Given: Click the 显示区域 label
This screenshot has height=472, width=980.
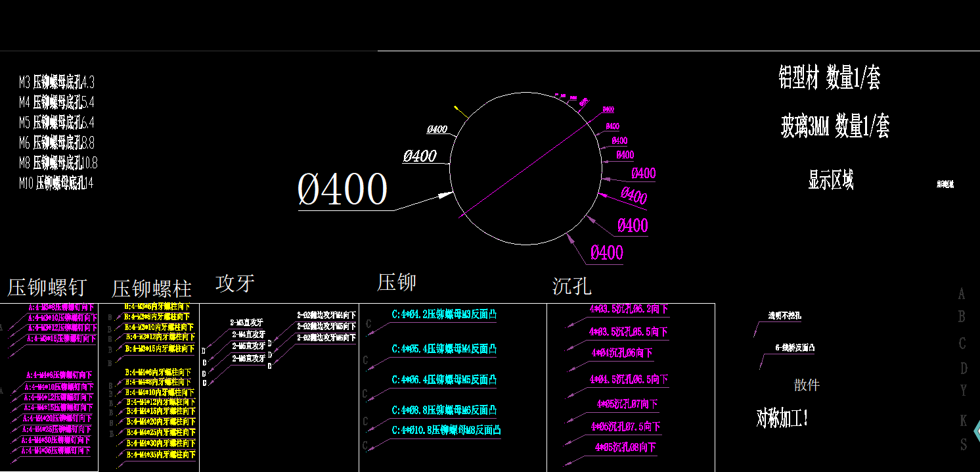Looking at the screenshot, I should pyautogui.click(x=830, y=179).
